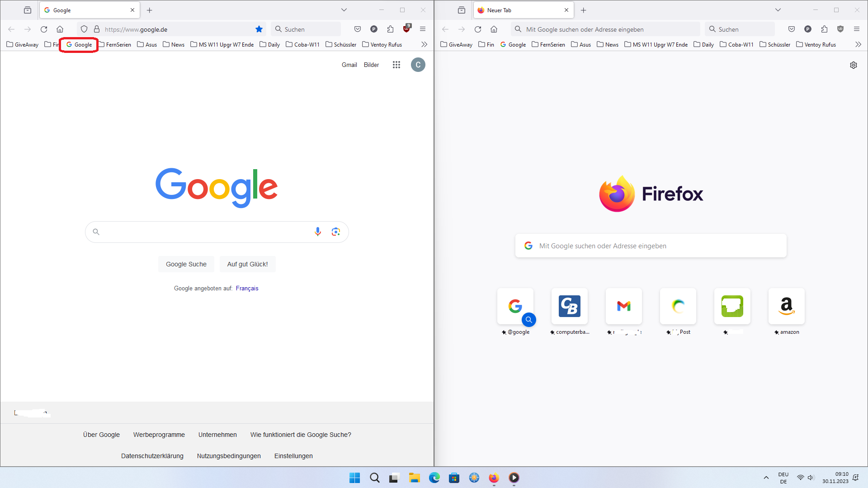The image size is (868, 488).
Task: Open extensions puzzle icon in right window
Action: coord(824,29)
